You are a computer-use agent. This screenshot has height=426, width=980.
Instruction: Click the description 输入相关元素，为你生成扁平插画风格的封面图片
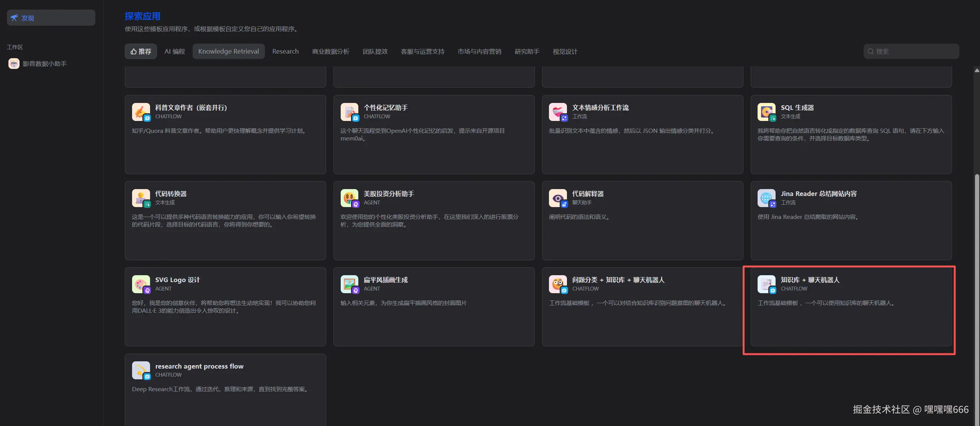pos(403,303)
